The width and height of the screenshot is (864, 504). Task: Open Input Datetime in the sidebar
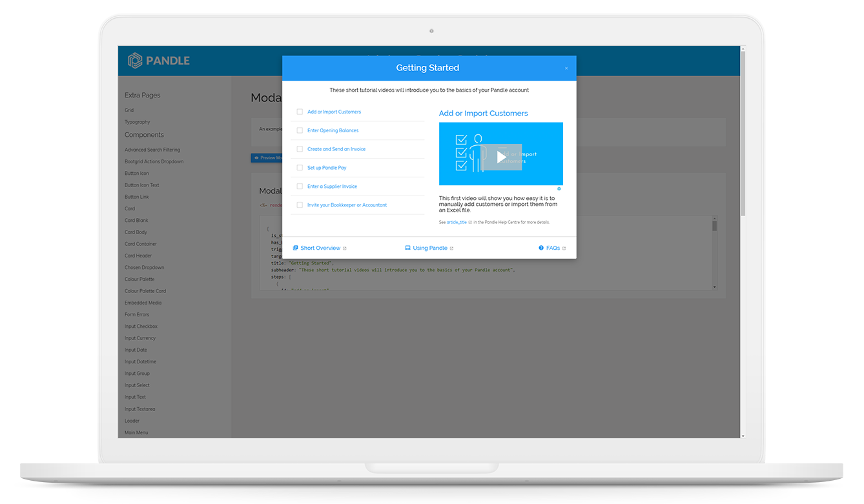pos(140,361)
